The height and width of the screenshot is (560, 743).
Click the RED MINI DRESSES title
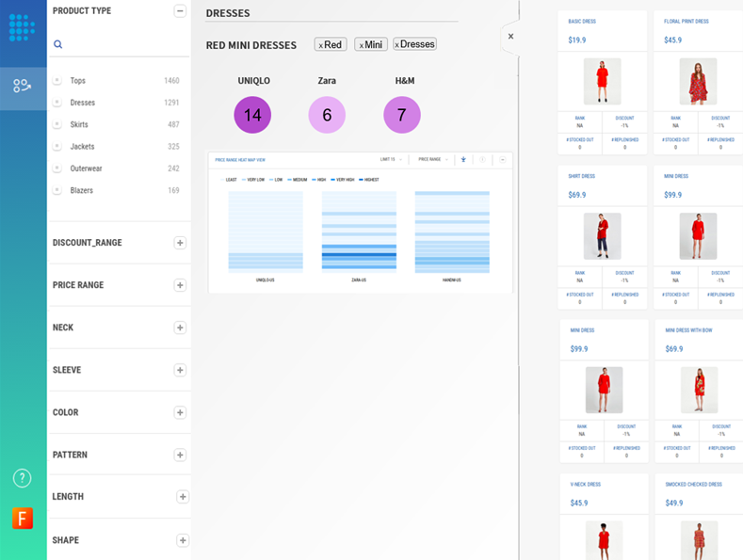(251, 45)
